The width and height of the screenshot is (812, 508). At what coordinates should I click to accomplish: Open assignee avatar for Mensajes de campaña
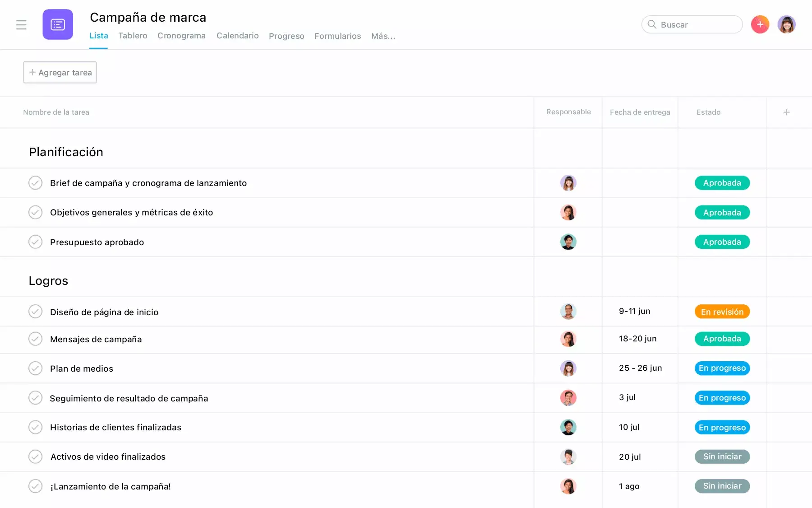coord(568,339)
